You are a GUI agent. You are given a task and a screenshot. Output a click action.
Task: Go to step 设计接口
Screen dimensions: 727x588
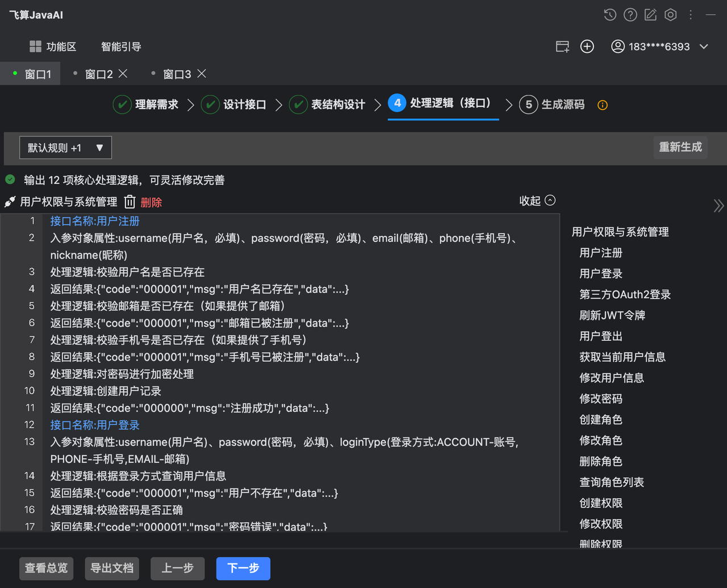point(233,105)
